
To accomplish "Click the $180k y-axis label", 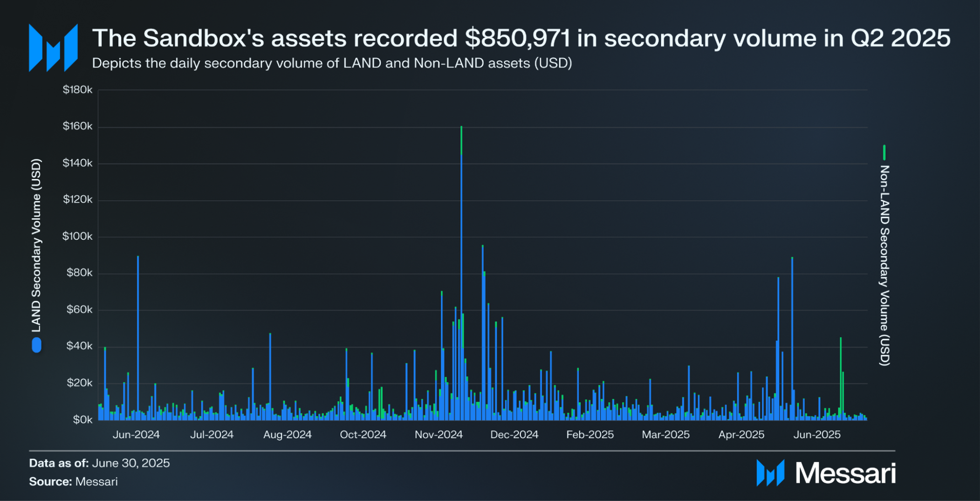I will (x=77, y=90).
